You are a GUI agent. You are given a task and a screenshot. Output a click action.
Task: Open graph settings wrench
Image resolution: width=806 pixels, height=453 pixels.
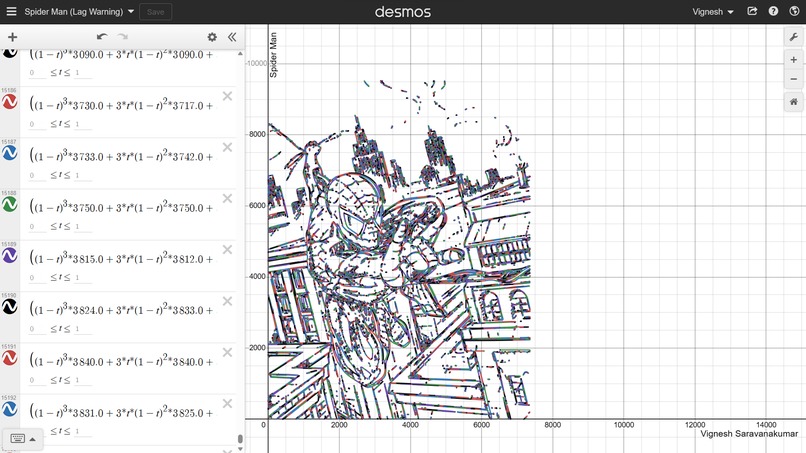coord(794,37)
